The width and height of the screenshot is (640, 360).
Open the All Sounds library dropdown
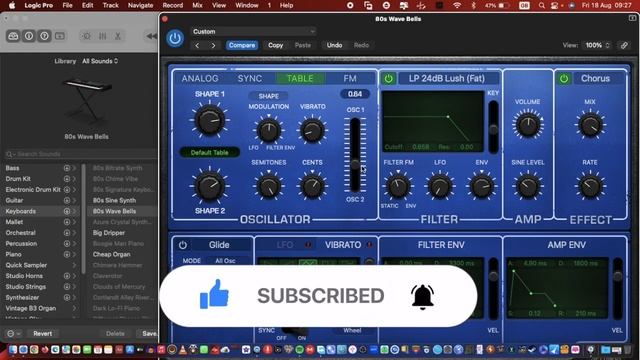pos(100,61)
